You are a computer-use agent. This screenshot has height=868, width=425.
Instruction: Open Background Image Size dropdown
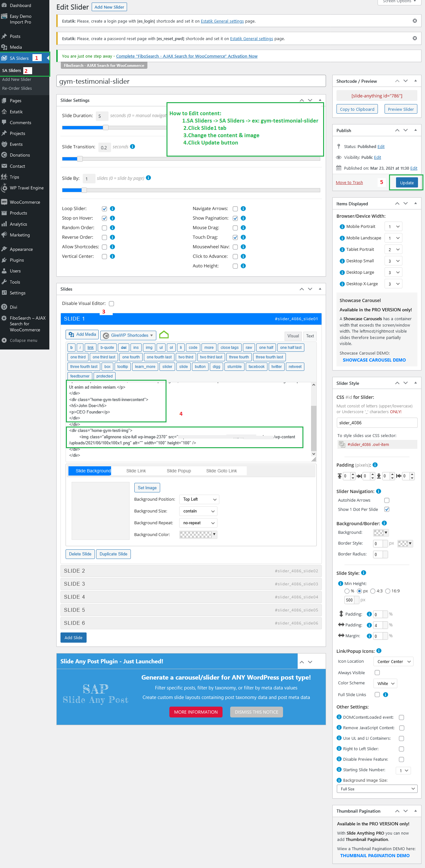pos(377,789)
